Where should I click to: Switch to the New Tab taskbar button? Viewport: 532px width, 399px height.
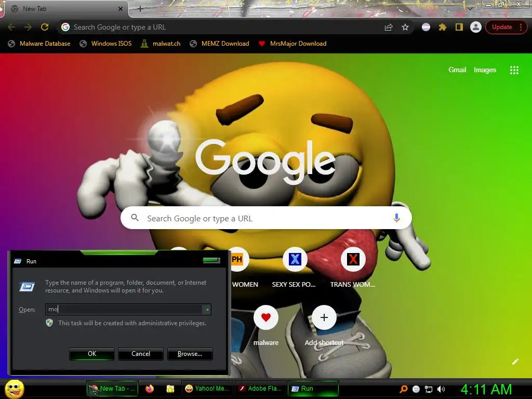point(113,389)
